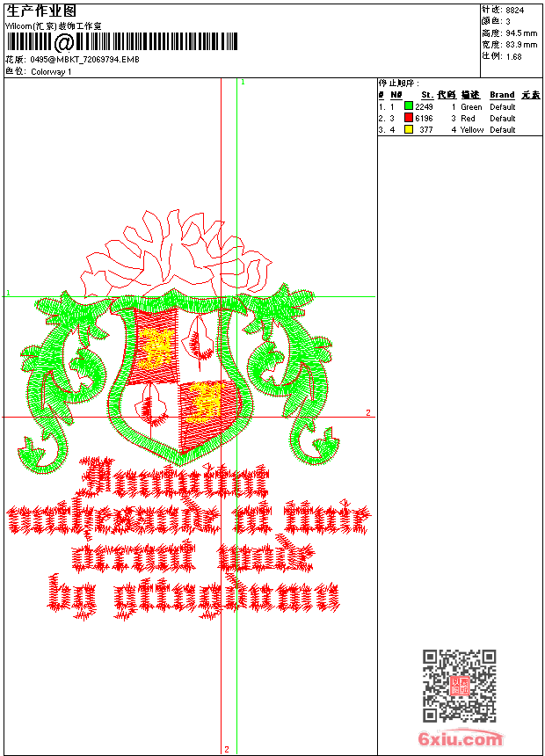Click the first line of red gothic lettering

pyautogui.click(x=175, y=478)
